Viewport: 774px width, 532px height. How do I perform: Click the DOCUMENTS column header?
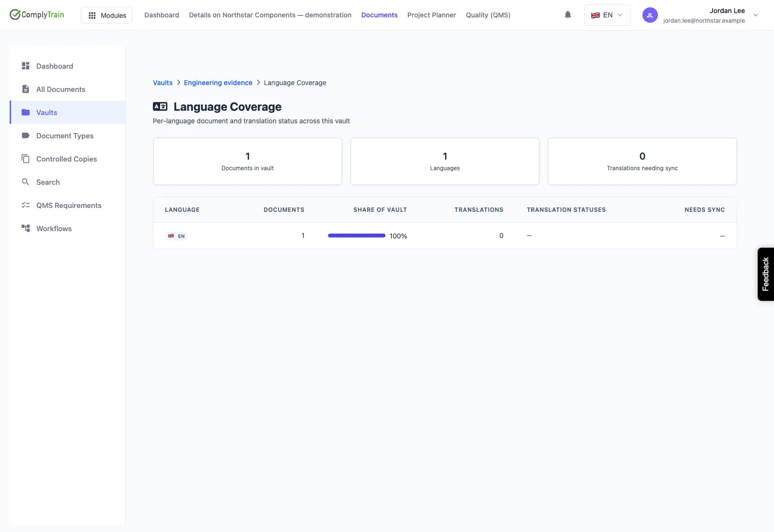coord(284,210)
